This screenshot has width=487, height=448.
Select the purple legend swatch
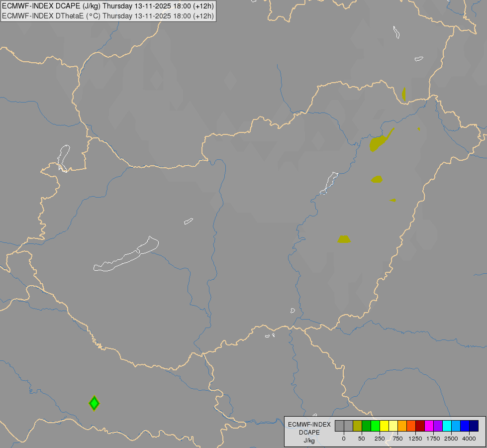pyautogui.click(x=438, y=426)
